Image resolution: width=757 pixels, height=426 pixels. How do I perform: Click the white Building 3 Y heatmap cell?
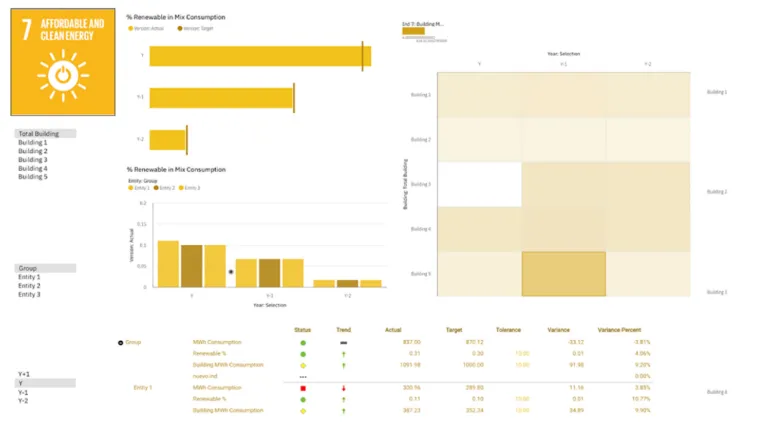coord(479,185)
